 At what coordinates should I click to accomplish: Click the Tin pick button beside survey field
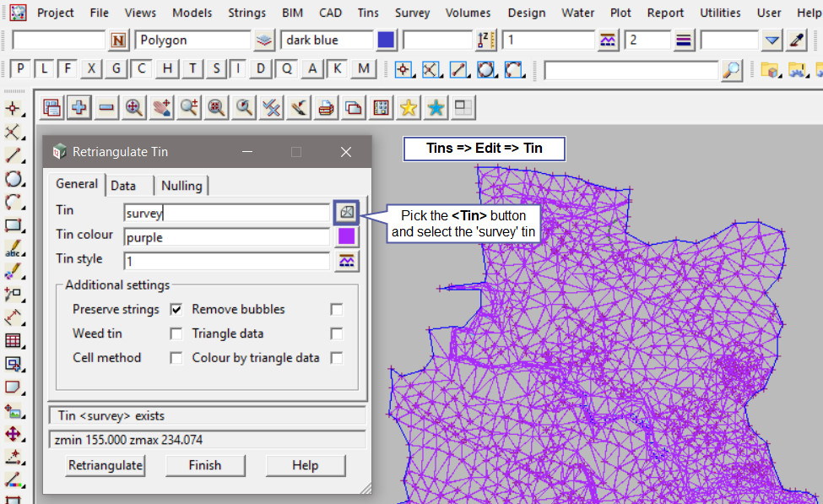[x=346, y=213]
